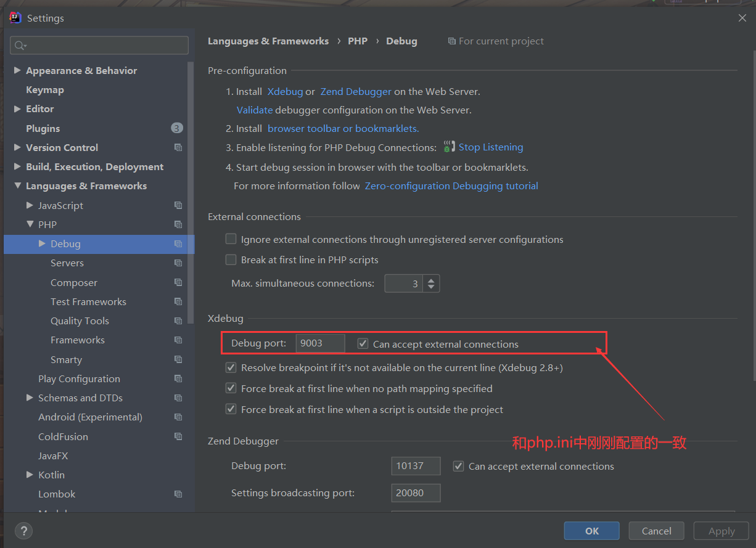Select Servers under PHP
The image size is (756, 548).
coord(67,263)
